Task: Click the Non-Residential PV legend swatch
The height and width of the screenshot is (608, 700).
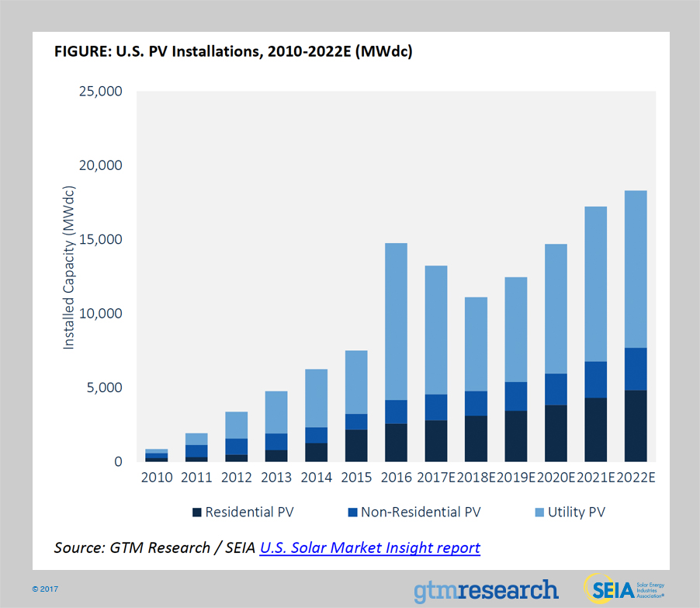Action: click(x=352, y=512)
